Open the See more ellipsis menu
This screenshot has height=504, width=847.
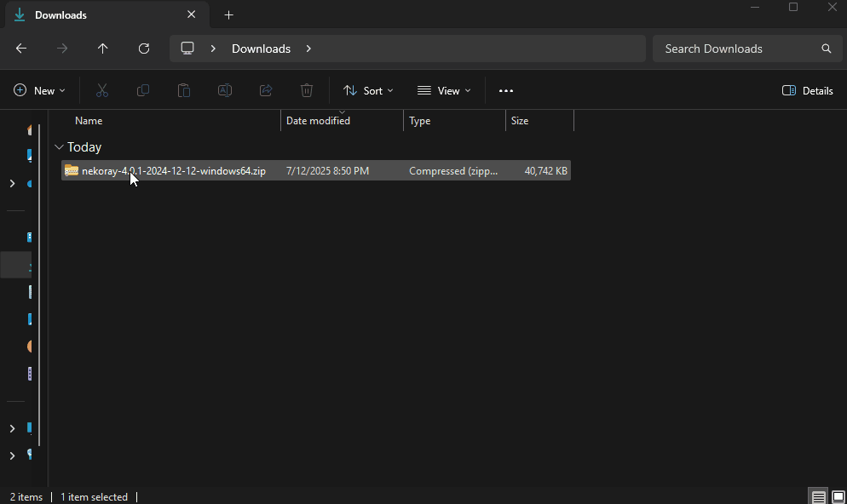(506, 90)
